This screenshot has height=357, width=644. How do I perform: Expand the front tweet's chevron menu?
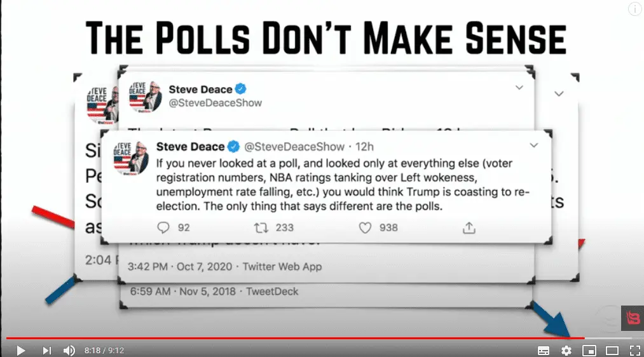tap(534, 145)
